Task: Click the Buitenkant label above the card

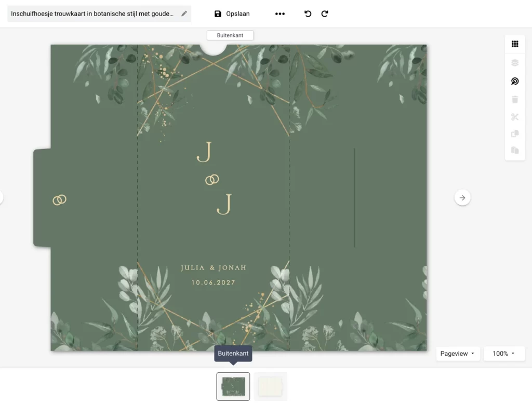Action: [230, 35]
